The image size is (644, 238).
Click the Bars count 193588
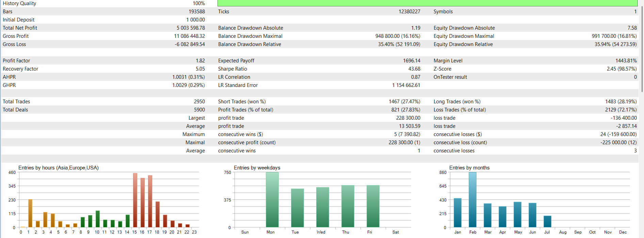tap(197, 12)
